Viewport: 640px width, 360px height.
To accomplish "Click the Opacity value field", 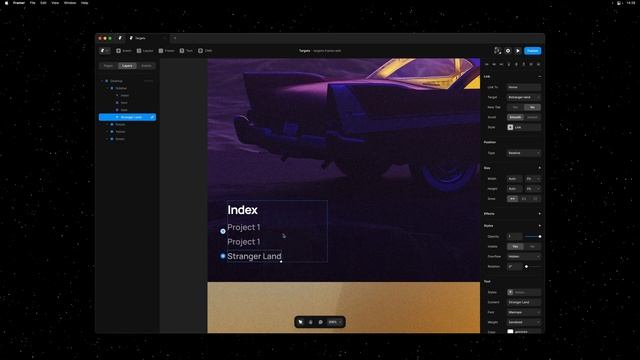I will pos(514,236).
